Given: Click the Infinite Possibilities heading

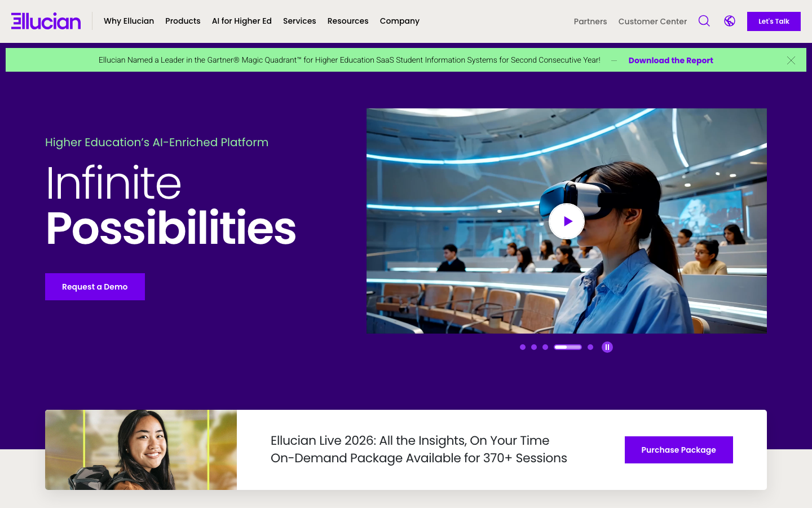Looking at the screenshot, I should click(x=171, y=205).
